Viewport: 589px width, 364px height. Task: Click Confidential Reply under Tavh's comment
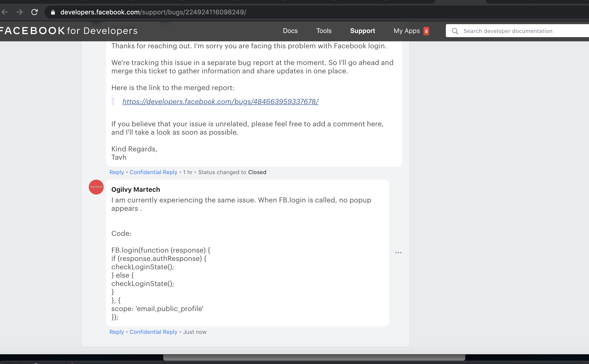[153, 172]
